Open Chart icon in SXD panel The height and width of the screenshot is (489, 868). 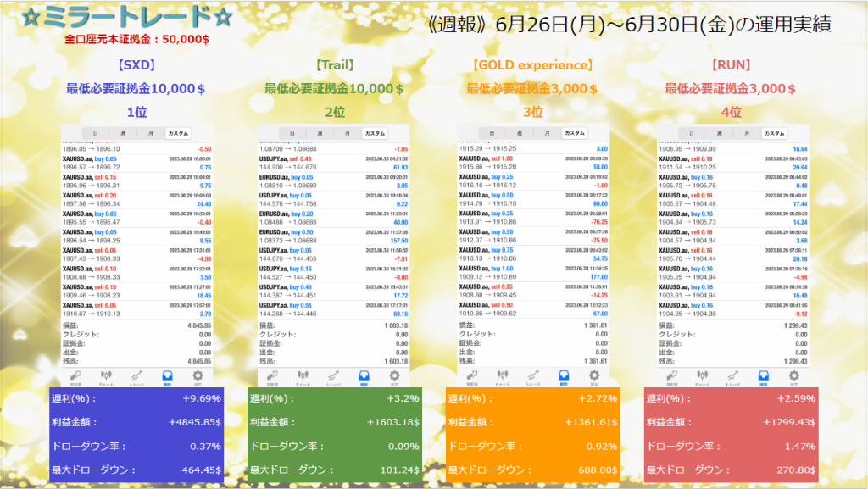pyautogui.click(x=106, y=375)
